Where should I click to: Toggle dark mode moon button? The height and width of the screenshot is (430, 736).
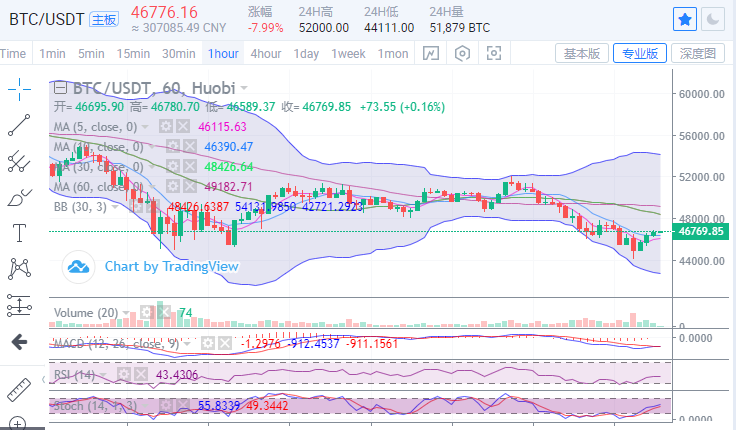click(713, 19)
